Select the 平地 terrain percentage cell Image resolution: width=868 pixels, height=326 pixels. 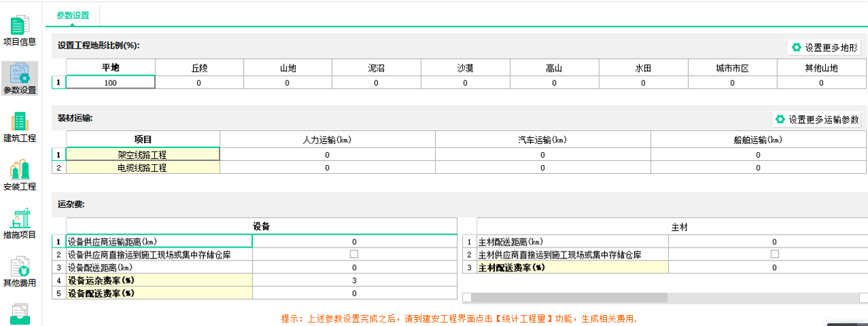(110, 83)
